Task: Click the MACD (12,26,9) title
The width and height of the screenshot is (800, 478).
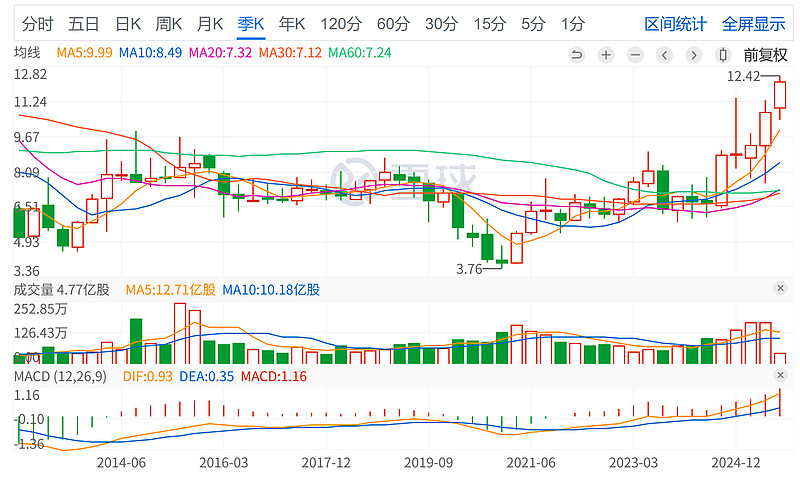Action: coord(60,376)
